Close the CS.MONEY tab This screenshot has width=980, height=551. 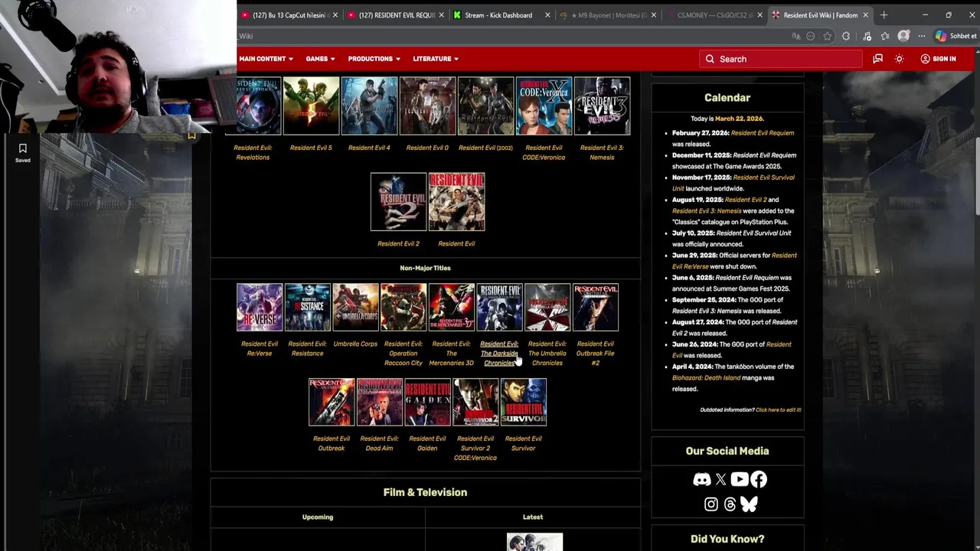point(759,15)
